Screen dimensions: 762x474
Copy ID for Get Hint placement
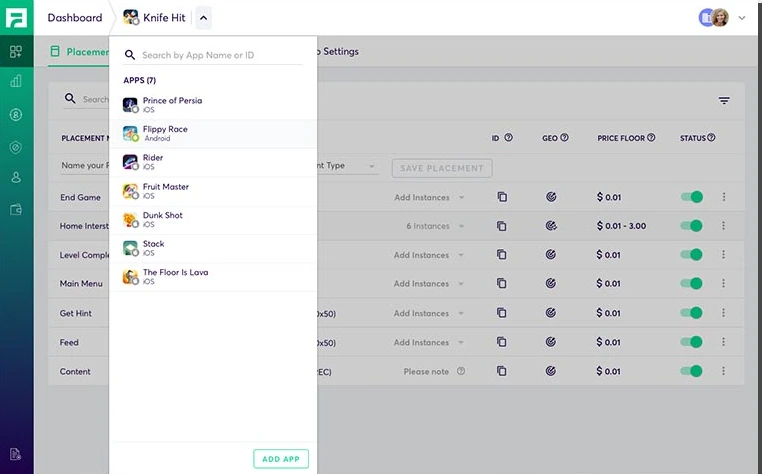(x=502, y=313)
